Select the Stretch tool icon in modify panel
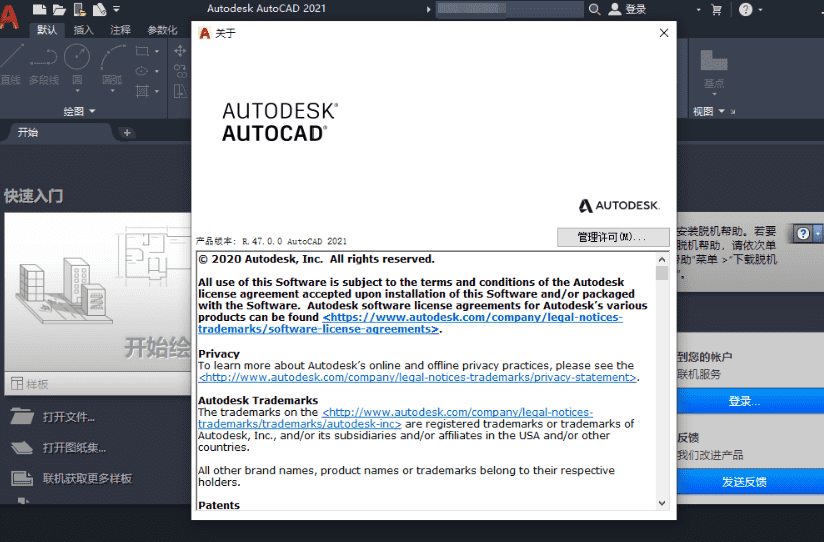The width and height of the screenshot is (824, 542). (x=180, y=90)
